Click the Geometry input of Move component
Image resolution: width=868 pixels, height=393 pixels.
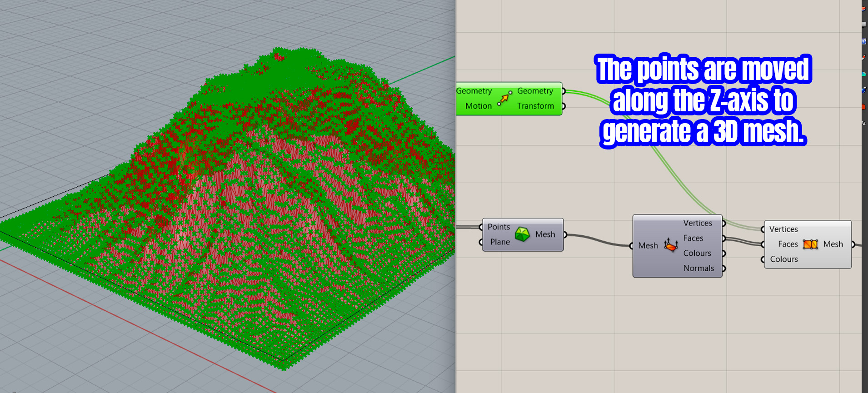[474, 91]
